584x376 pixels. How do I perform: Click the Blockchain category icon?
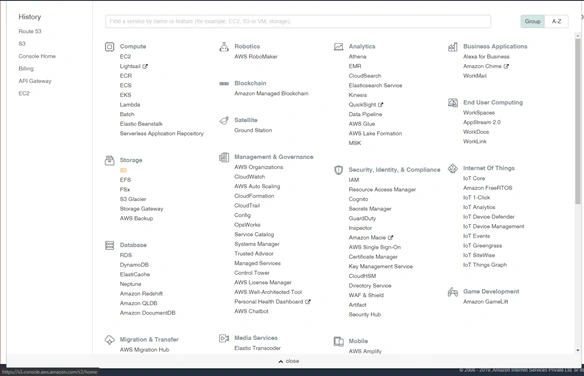224,83
